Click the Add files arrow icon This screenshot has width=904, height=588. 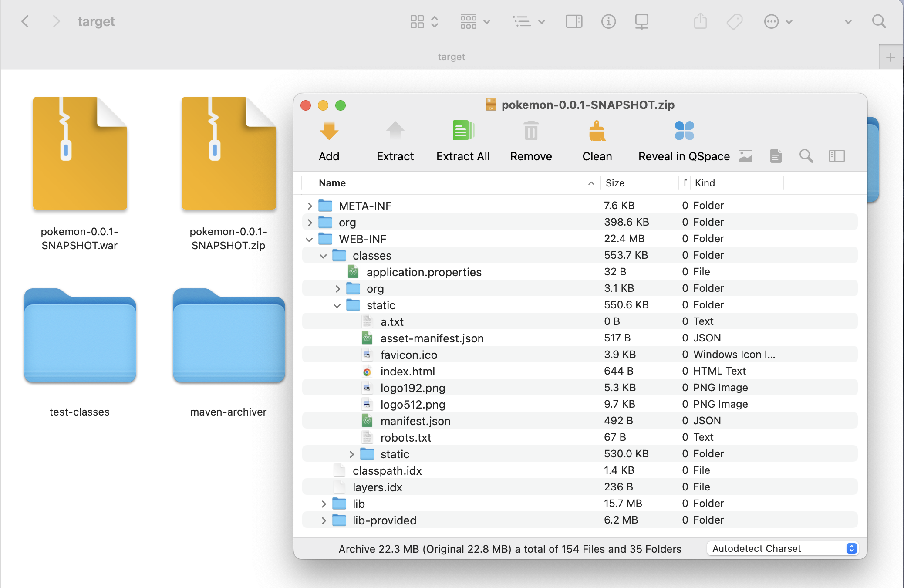coord(329,131)
